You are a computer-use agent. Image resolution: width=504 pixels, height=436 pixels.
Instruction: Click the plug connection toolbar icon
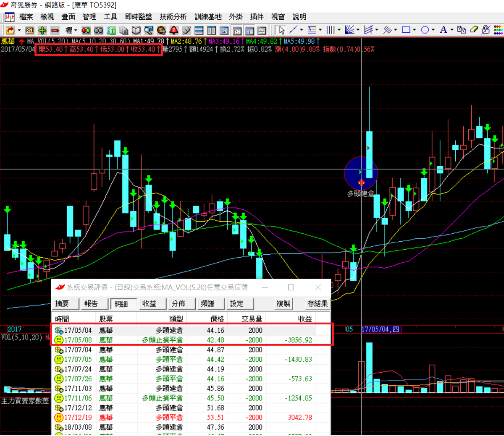click(186, 30)
